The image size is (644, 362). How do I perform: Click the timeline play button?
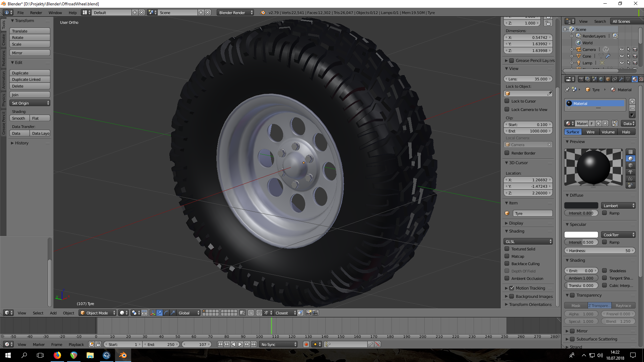coord(240,344)
